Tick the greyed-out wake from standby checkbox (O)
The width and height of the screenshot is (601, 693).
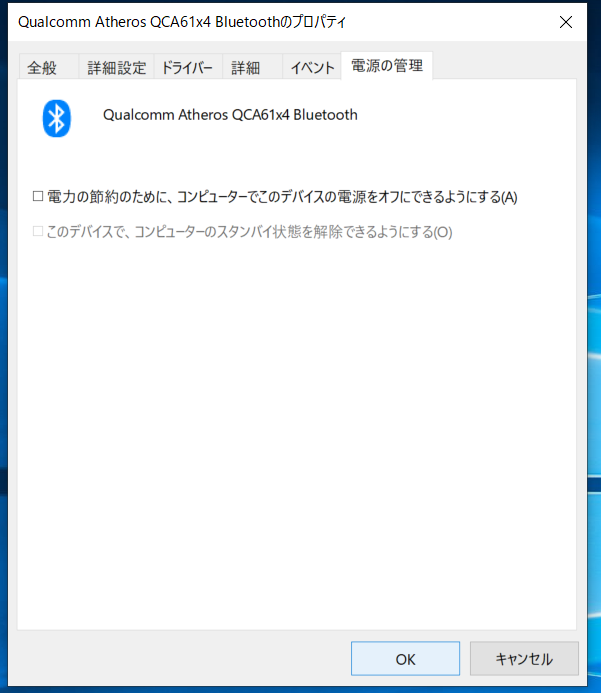click(38, 231)
